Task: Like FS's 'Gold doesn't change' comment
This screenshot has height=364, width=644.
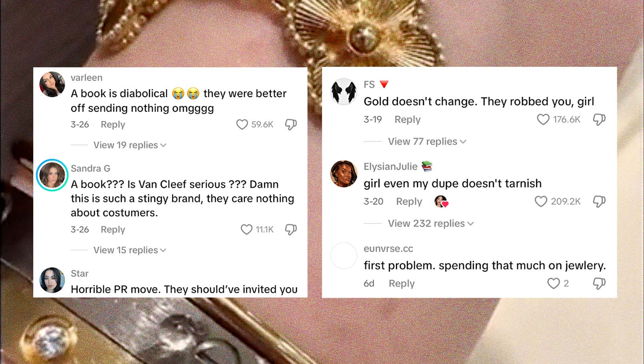Action: click(543, 119)
